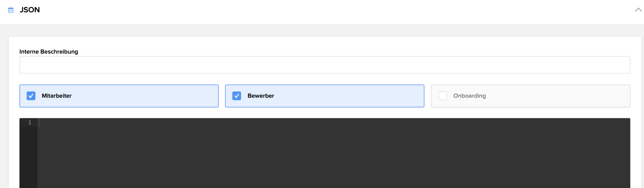Image resolution: width=644 pixels, height=188 pixels.
Task: Click the JSON code icon in the header
Action: [11, 10]
